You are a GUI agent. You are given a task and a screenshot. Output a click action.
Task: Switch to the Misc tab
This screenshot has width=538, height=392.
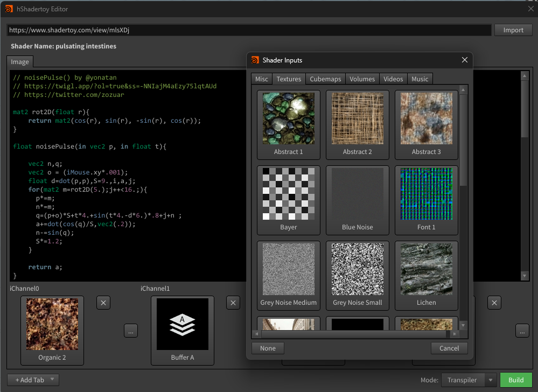tap(261, 79)
